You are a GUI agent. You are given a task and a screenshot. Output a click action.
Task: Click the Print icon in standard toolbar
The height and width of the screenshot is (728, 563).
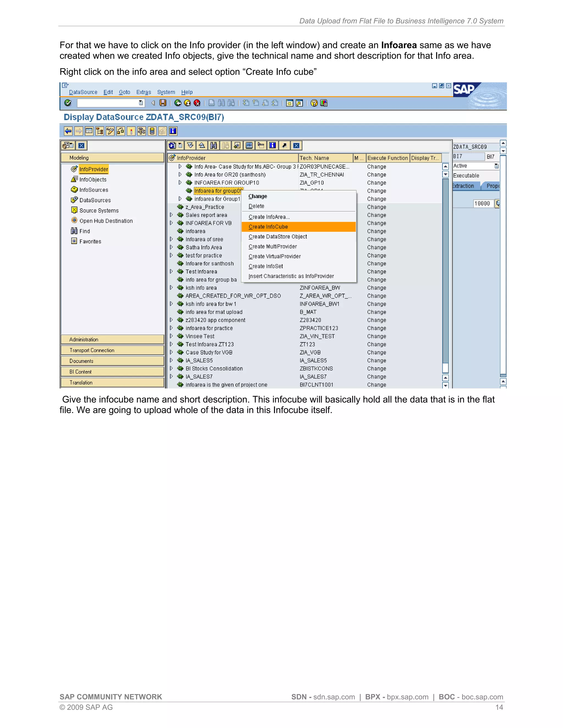point(211,103)
